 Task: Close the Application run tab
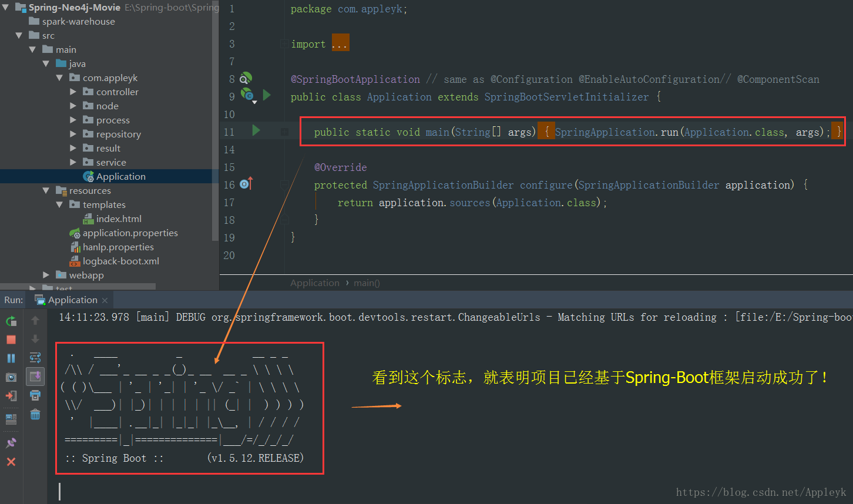point(105,300)
